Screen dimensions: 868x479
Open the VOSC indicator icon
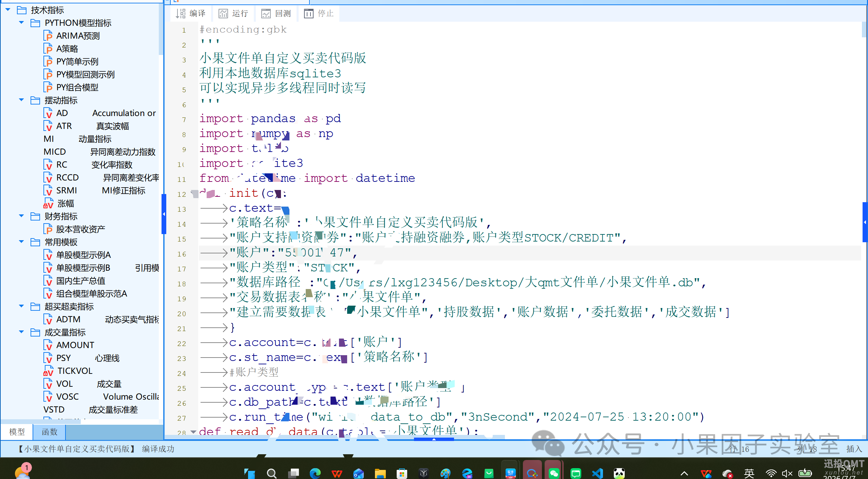point(48,397)
